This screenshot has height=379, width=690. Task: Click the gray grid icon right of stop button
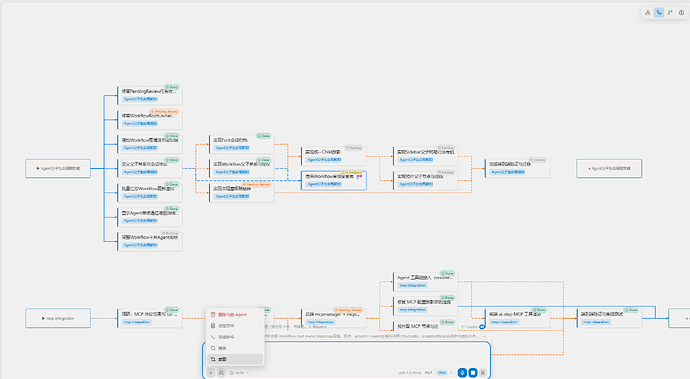pos(483,372)
